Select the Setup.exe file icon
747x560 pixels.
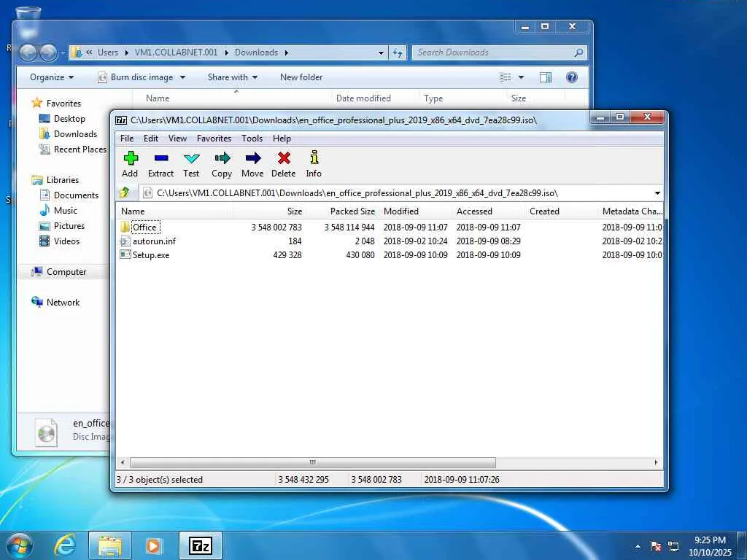(x=125, y=254)
